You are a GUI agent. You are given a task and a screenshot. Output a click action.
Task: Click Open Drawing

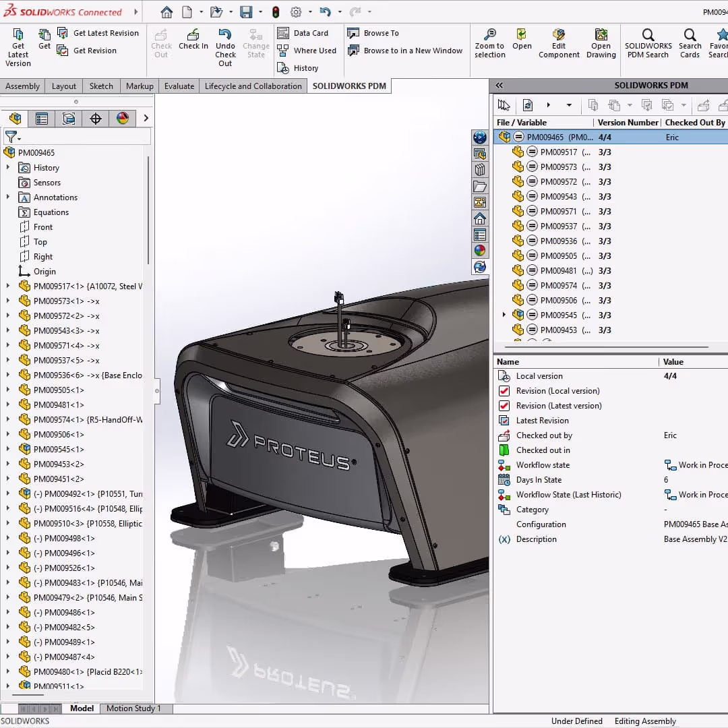point(601,44)
